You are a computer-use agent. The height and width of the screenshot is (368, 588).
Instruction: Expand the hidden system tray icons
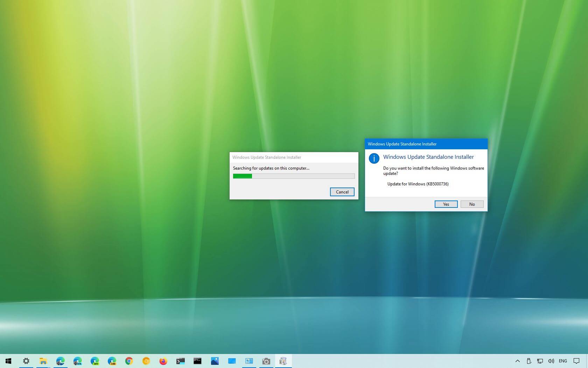click(x=517, y=361)
